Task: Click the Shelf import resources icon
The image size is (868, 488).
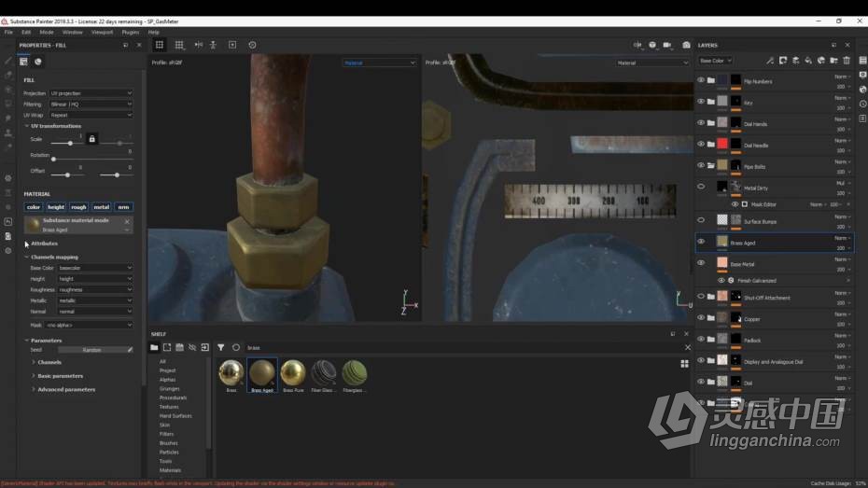Action: coord(204,347)
